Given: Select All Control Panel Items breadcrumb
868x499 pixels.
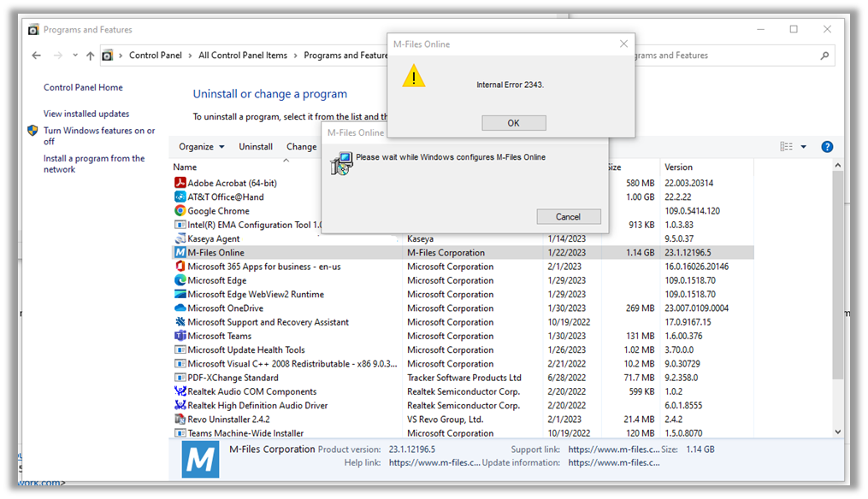Looking at the screenshot, I should click(x=243, y=56).
